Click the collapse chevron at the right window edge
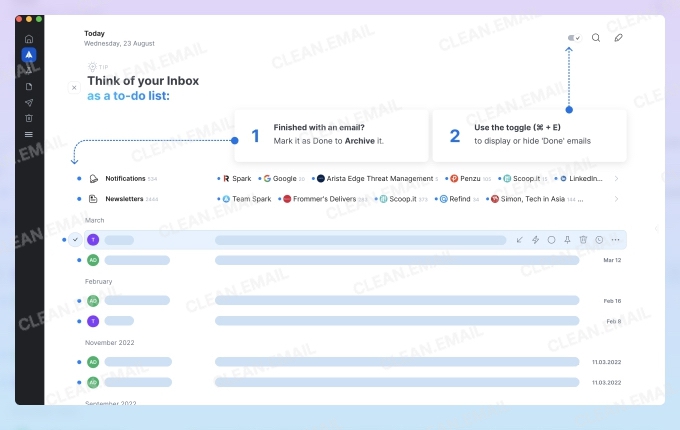 (657, 228)
